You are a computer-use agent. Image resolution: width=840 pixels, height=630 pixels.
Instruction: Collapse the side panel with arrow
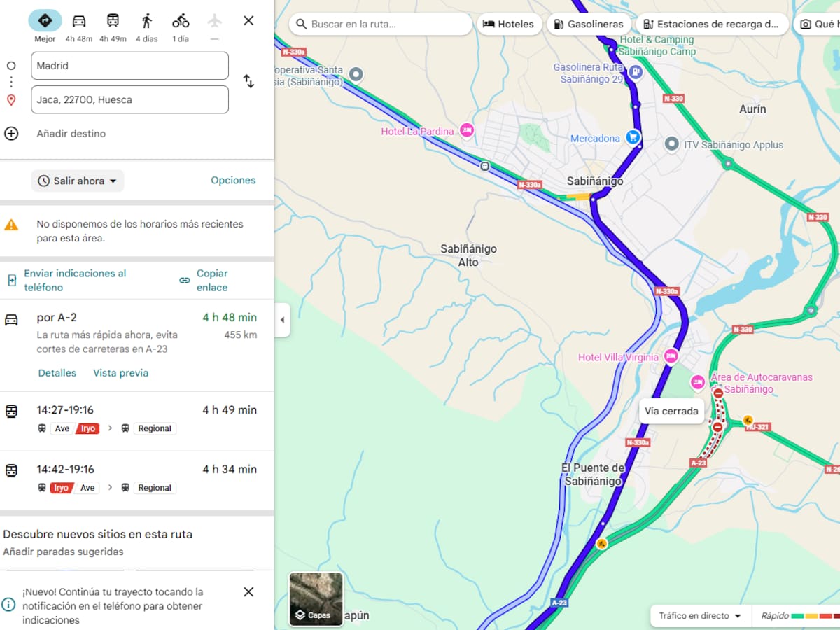coord(282,320)
